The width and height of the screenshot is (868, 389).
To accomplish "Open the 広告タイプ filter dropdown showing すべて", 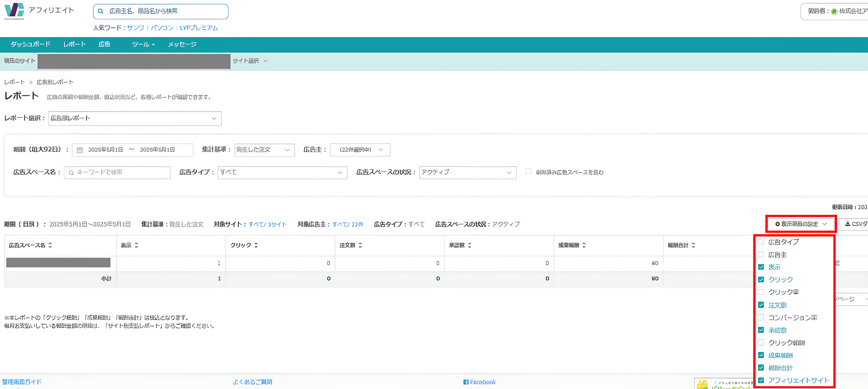I will click(x=282, y=172).
